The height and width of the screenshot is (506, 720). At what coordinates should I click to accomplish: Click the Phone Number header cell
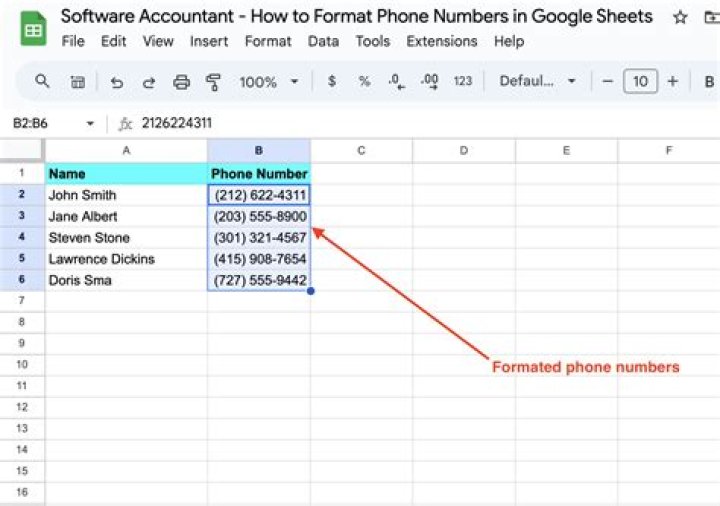259,174
